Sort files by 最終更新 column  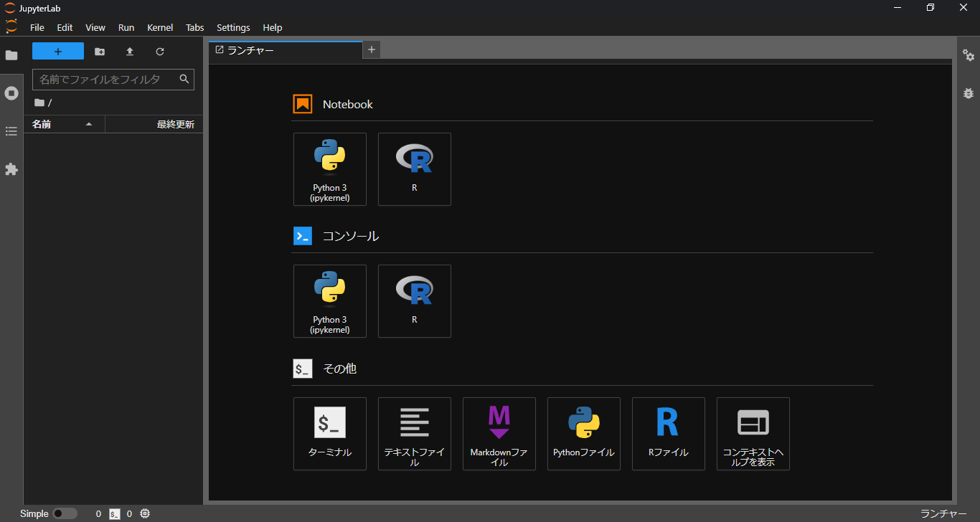tap(154, 124)
